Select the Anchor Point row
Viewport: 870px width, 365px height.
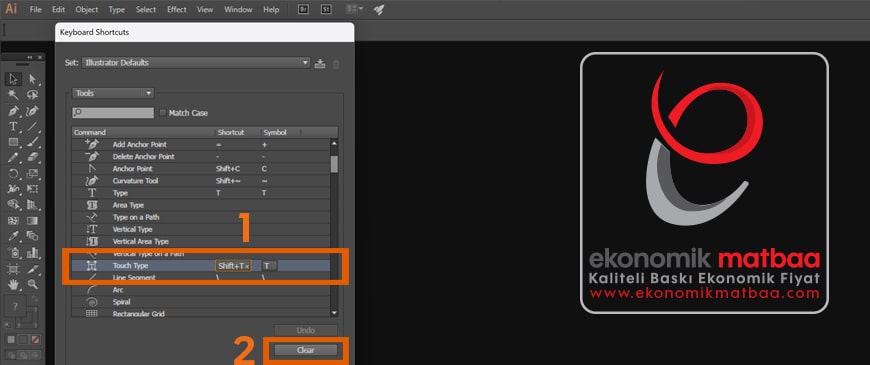pyautogui.click(x=201, y=169)
